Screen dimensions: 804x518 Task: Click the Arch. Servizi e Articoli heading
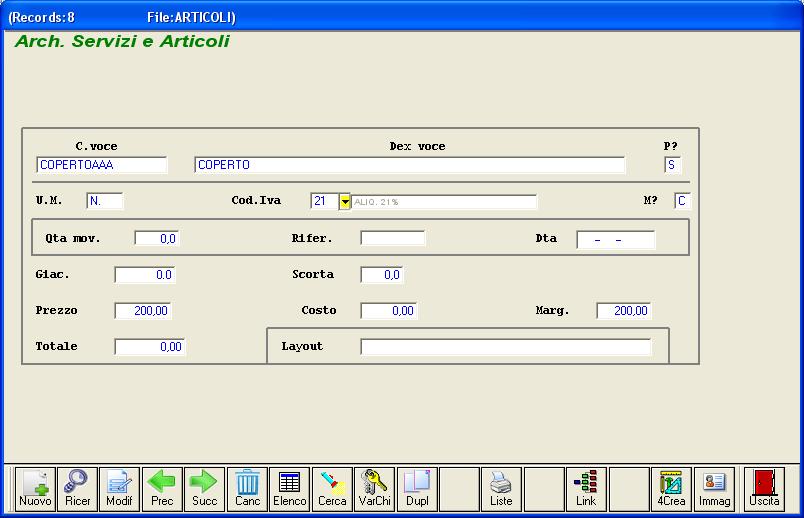(x=122, y=41)
